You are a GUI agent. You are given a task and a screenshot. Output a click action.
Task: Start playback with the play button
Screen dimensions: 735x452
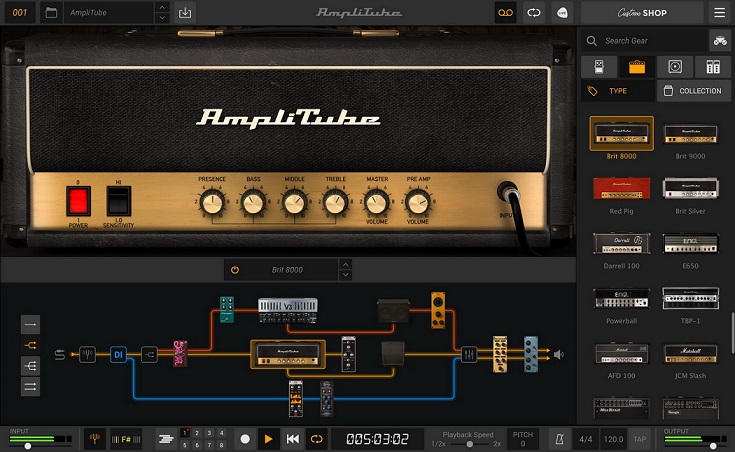[x=268, y=439]
